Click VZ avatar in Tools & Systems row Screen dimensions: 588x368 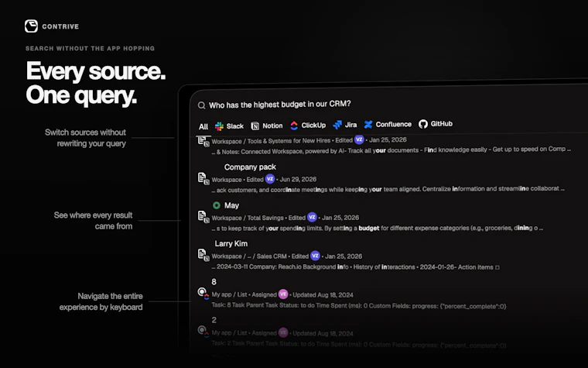[x=359, y=139]
